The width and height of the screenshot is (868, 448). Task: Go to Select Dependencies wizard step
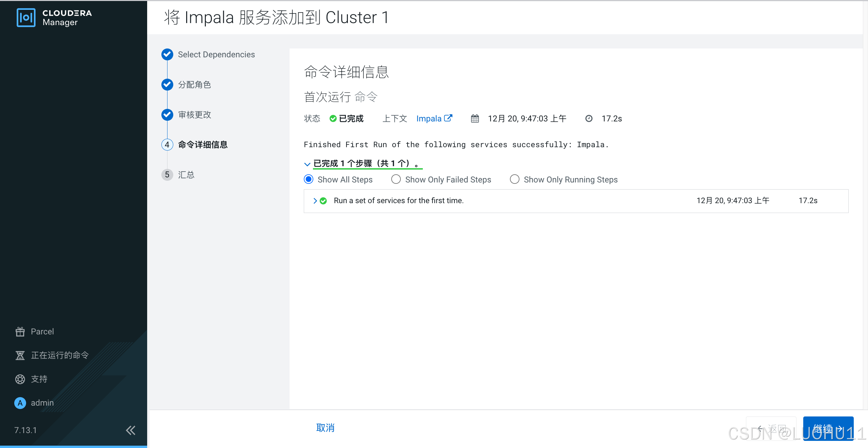click(x=216, y=55)
